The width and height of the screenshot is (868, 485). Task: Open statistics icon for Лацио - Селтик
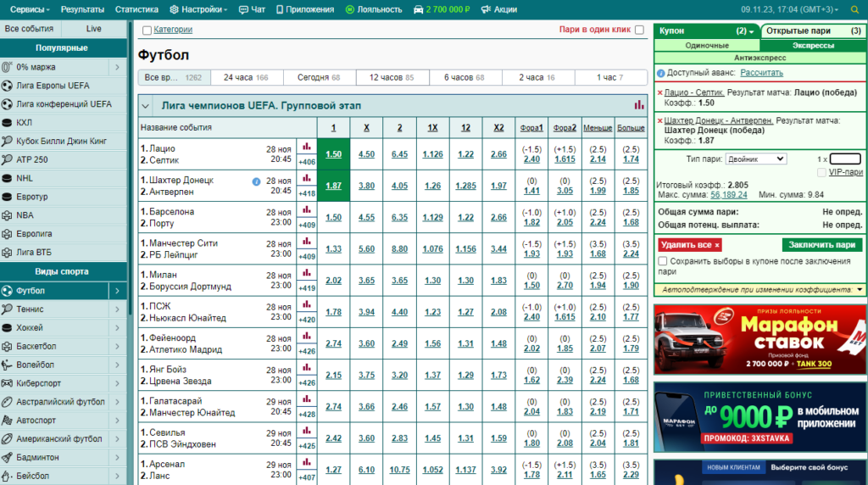tap(307, 147)
